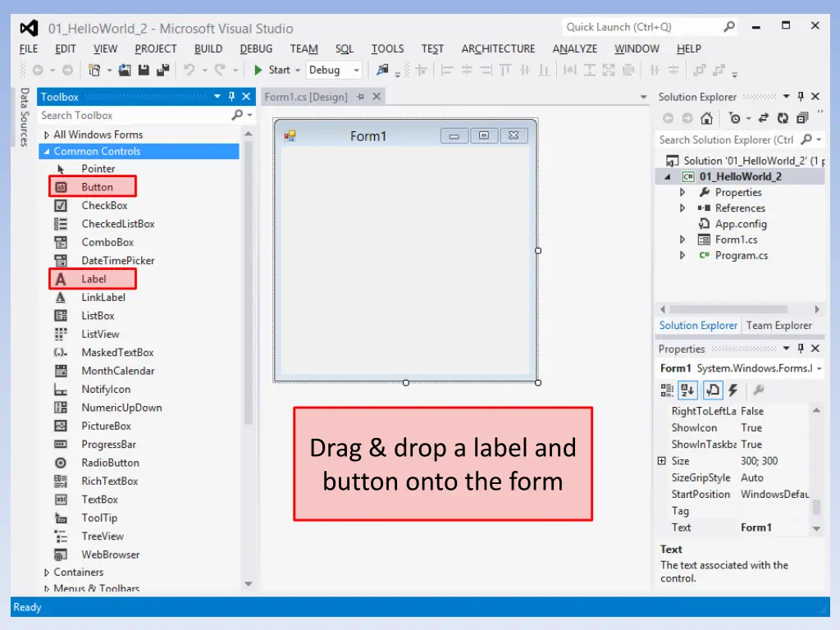
Task: Toggle Alphabetical sort in Properties
Action: coord(687,390)
